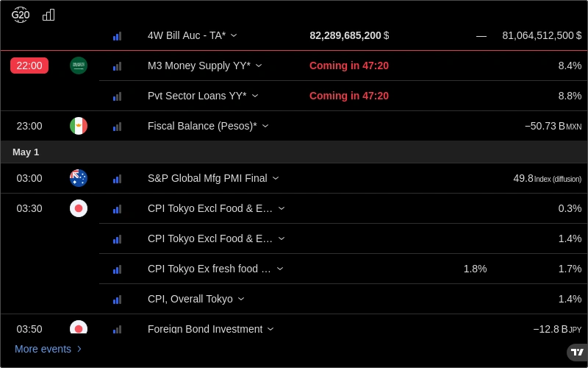Click the 1.8% forecast value
Image resolution: width=588 pixels, height=368 pixels.
click(x=475, y=269)
